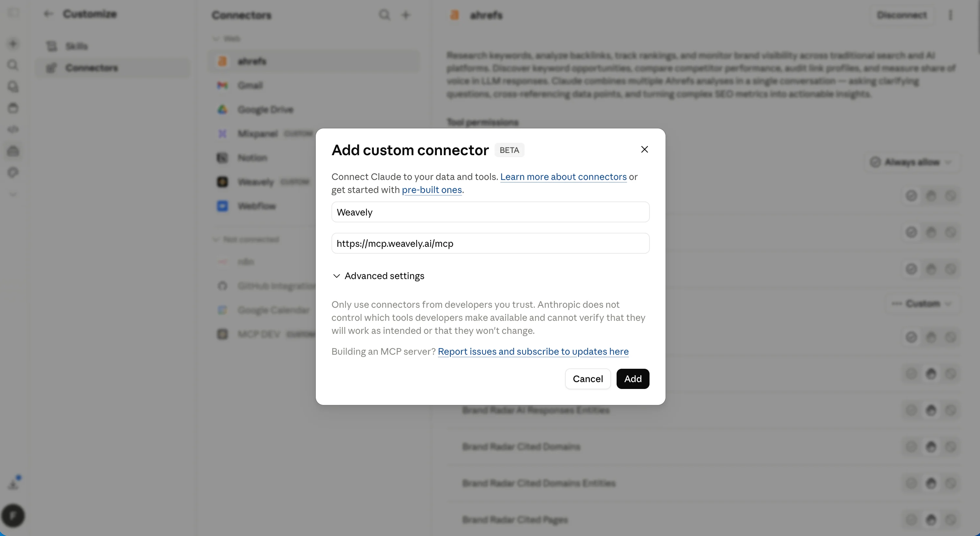Cancel adding the custom connector

coord(588,379)
